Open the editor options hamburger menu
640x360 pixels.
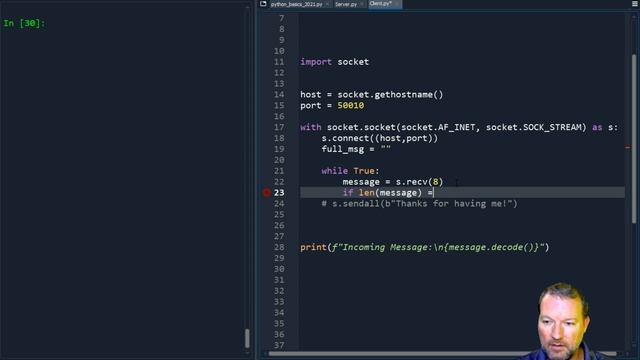(x=635, y=4)
